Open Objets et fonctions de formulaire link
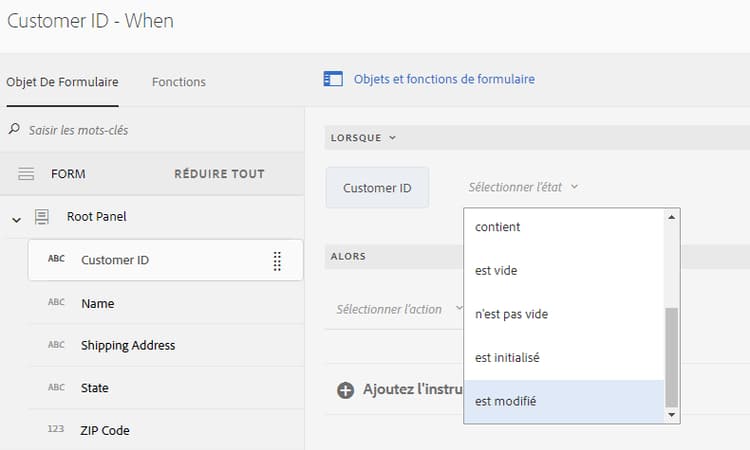Image resolution: width=750 pixels, height=450 pixels. point(444,79)
